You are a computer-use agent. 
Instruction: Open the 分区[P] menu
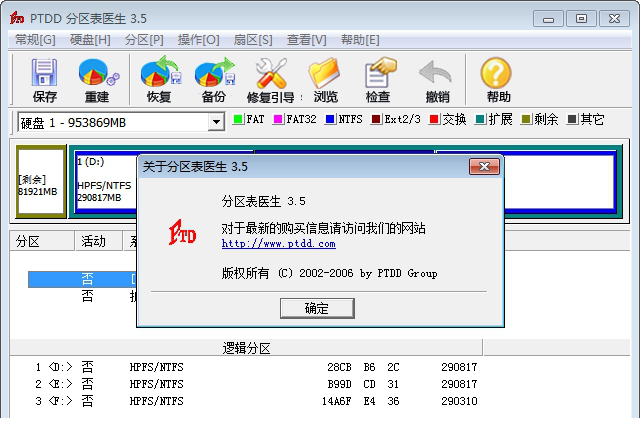point(144,40)
